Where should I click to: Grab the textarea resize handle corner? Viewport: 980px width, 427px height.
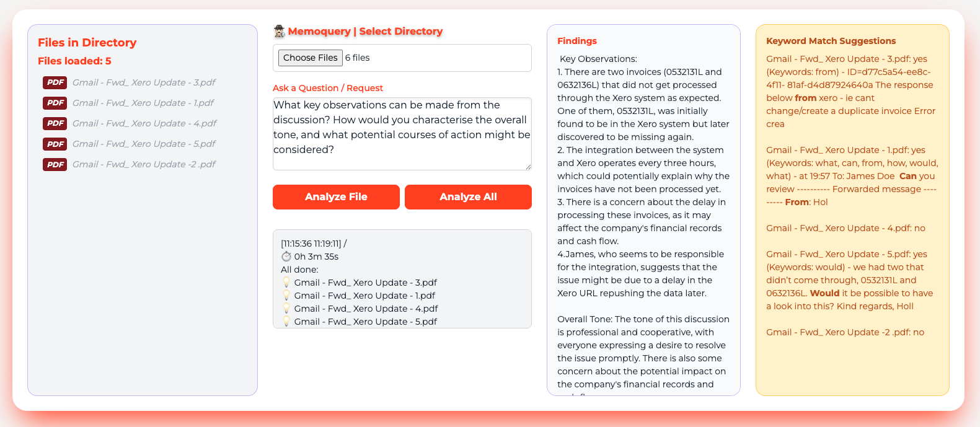528,167
